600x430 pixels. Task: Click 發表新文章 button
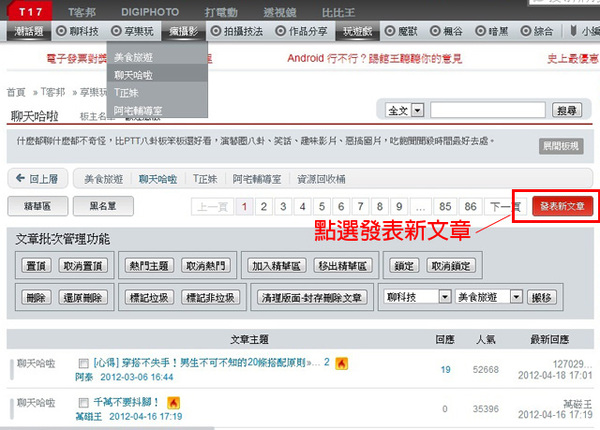click(562, 206)
